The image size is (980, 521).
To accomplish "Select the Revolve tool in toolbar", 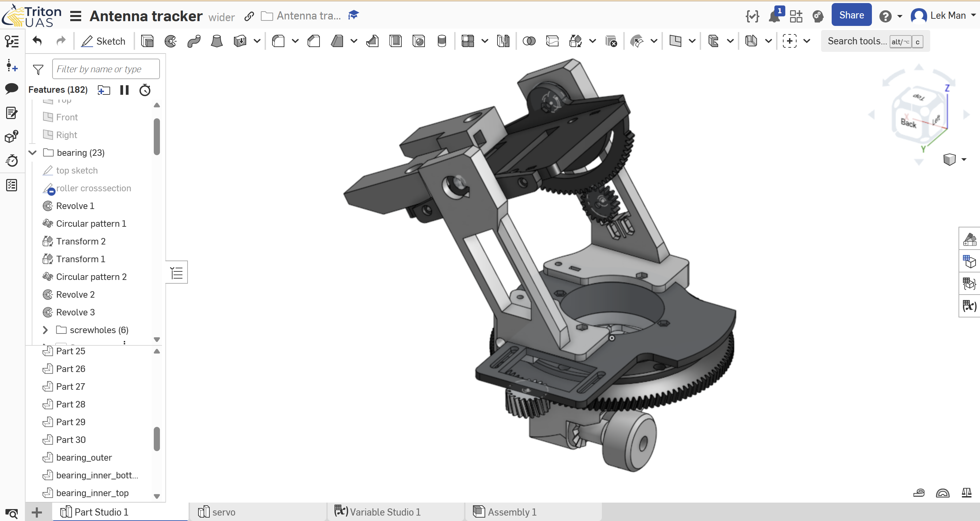I will [x=170, y=41].
